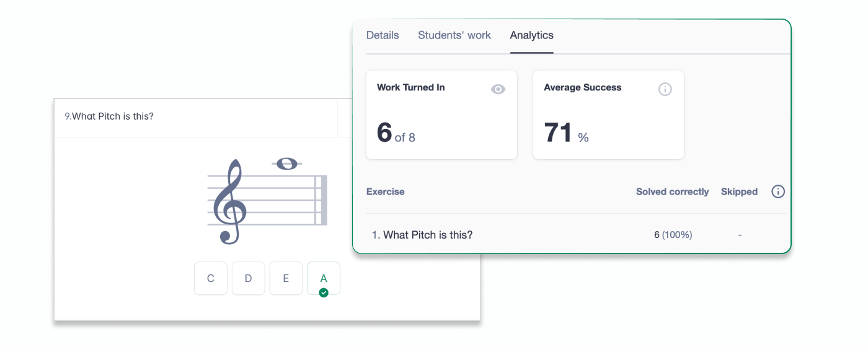Click the info icon in Average Success card
Screen dimensions: 868x347
tap(665, 89)
